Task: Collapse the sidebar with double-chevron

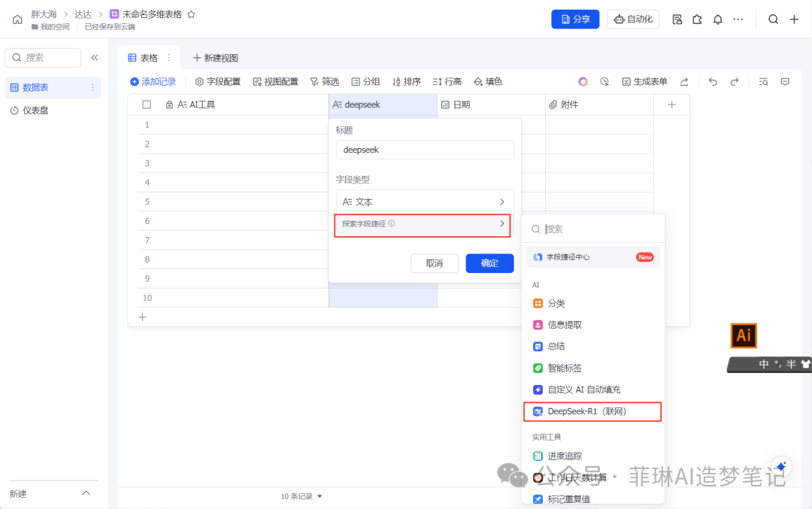Action: pyautogui.click(x=95, y=57)
